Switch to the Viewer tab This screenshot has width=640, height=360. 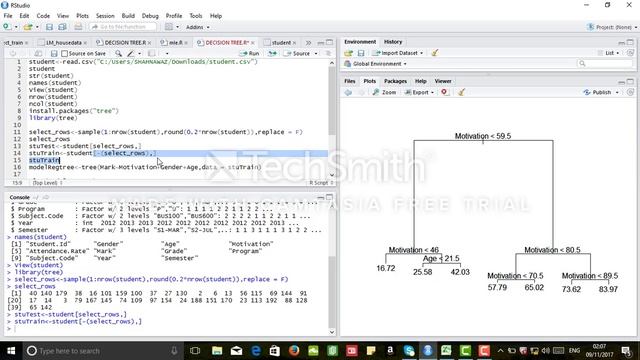pos(443,81)
